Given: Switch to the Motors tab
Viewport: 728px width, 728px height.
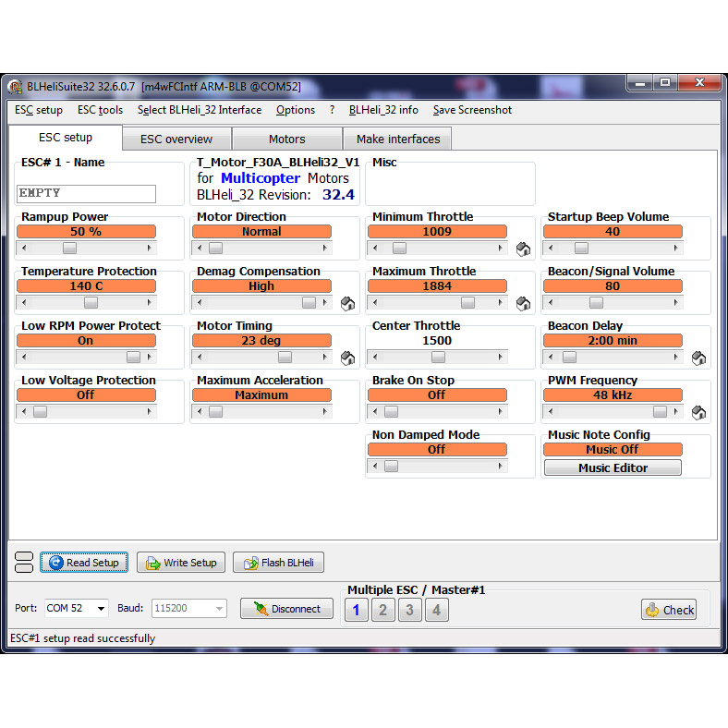Looking at the screenshot, I should [x=287, y=139].
